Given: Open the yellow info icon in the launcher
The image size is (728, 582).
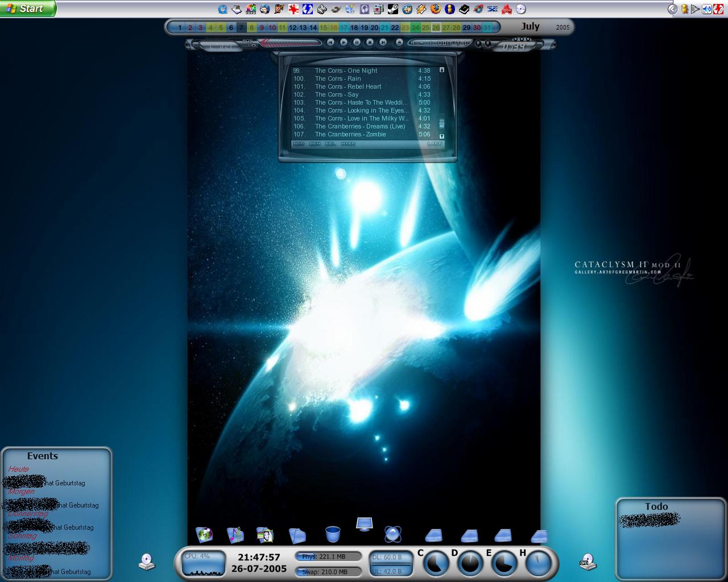Looking at the screenshot, I should pos(450,9).
